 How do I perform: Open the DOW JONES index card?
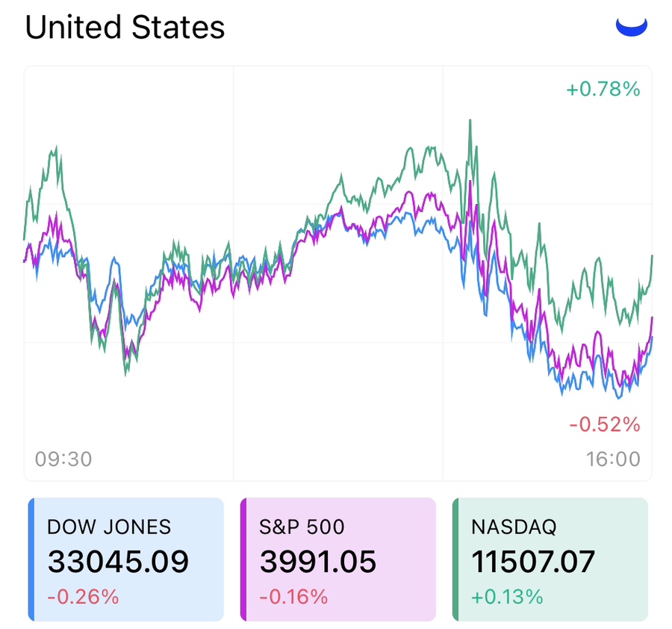(127, 559)
